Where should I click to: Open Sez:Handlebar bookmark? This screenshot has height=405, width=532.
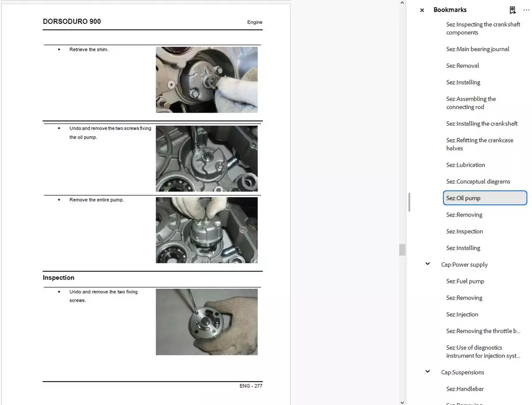point(465,389)
